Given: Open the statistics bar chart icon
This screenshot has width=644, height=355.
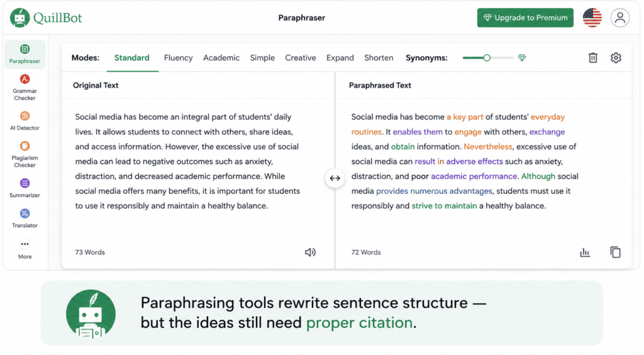Looking at the screenshot, I should point(585,252).
